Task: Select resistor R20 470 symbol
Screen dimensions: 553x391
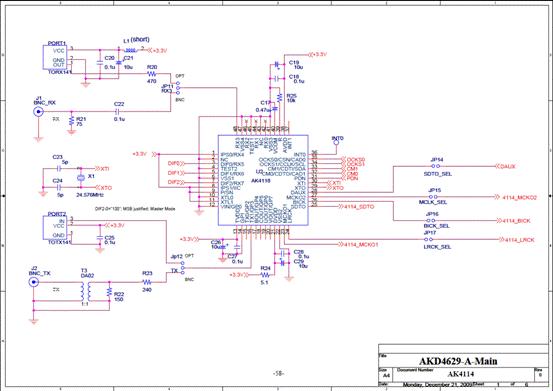Action: click(152, 74)
